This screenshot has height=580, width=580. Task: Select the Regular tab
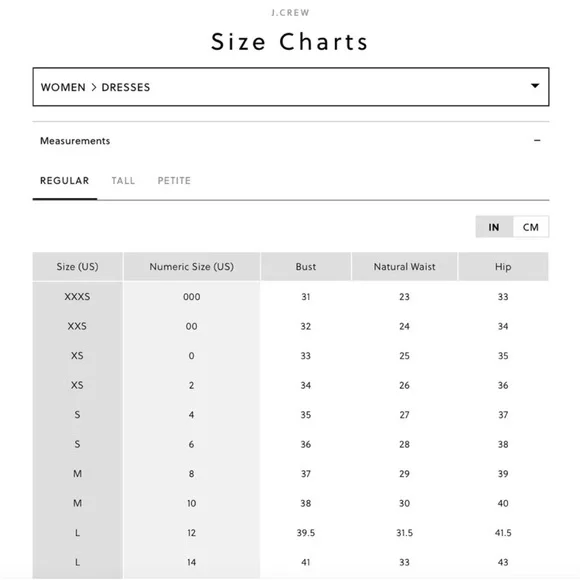(65, 181)
